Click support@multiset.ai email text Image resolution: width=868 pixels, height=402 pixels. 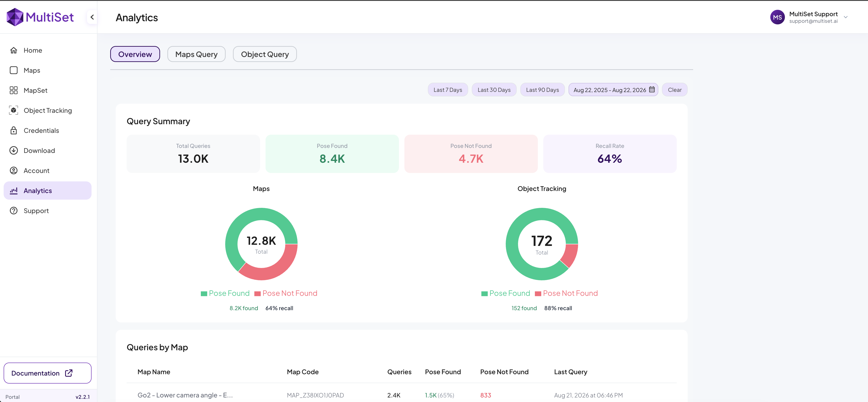[813, 21]
